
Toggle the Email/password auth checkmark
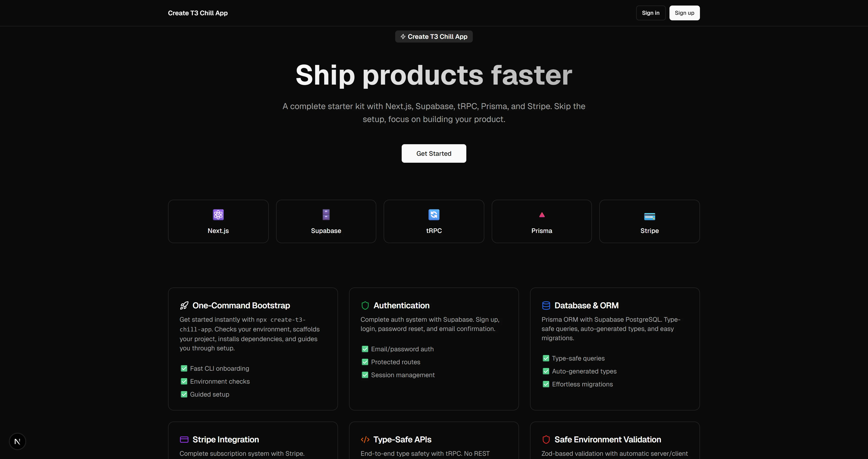(365, 349)
